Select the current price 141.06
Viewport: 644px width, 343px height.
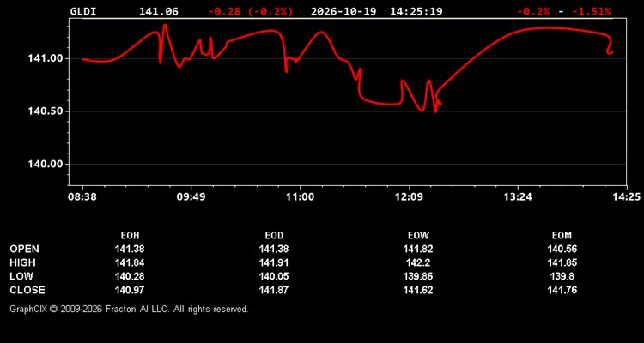pyautogui.click(x=159, y=11)
